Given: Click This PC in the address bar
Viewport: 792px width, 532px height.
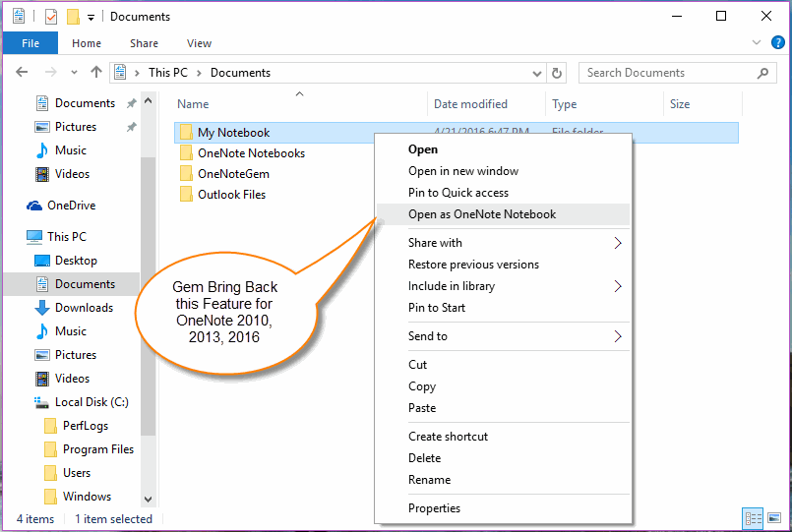Looking at the screenshot, I should [167, 73].
